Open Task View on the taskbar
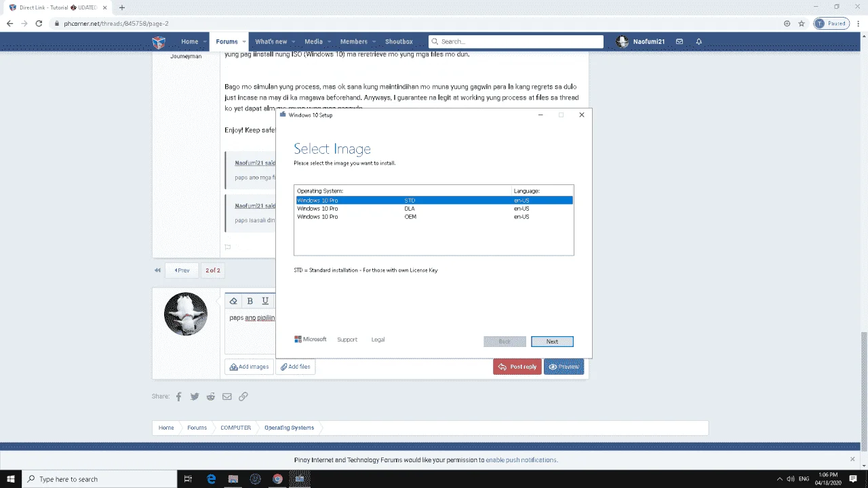This screenshot has height=488, width=868. [189, 479]
